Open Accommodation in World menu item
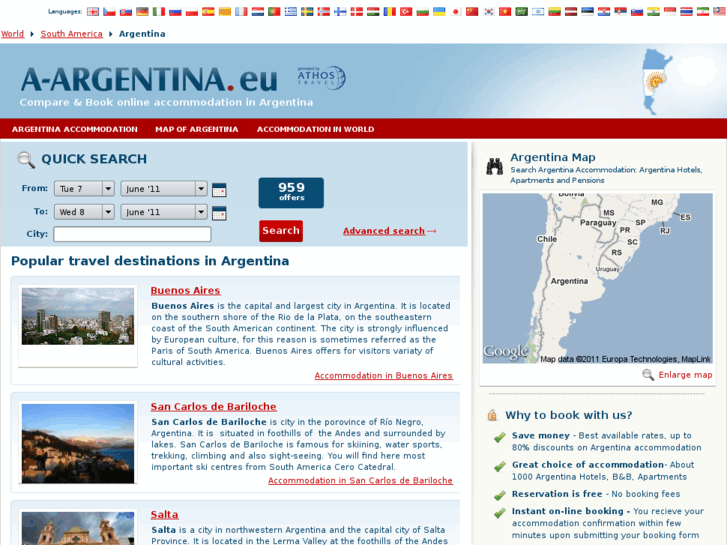Screen dimensions: 727x545 pos(315,129)
